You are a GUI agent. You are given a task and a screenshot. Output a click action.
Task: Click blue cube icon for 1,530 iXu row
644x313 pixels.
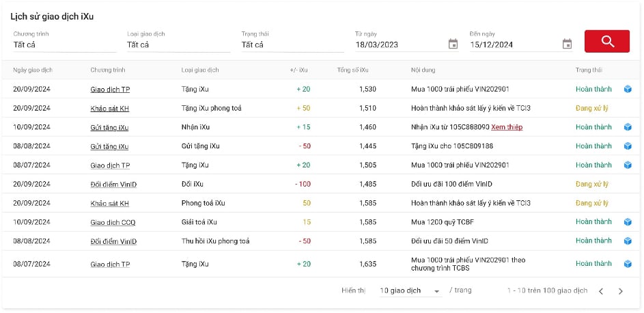click(628, 89)
